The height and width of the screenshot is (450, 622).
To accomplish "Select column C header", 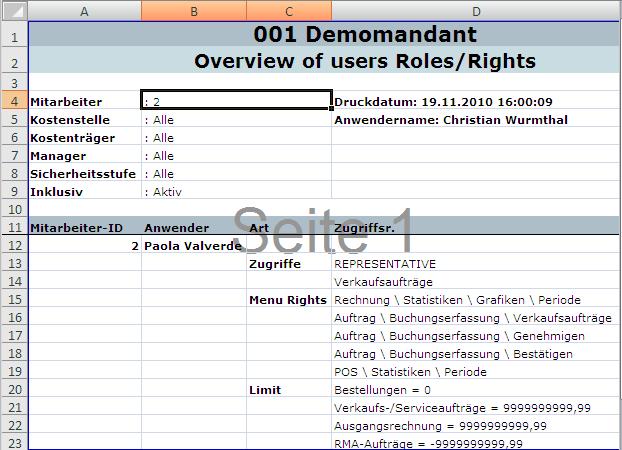I will 289,11.
